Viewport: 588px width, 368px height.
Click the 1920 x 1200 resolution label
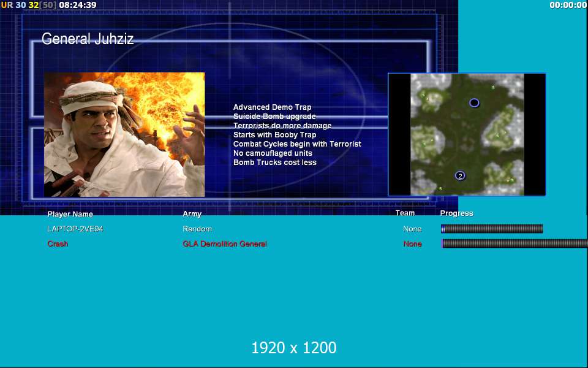tap(293, 348)
